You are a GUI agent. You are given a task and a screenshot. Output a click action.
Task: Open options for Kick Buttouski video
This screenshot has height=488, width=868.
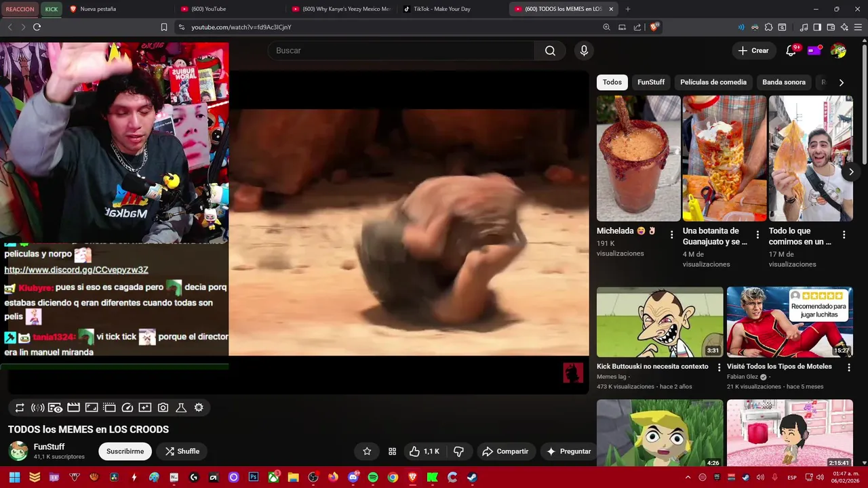[719, 367]
